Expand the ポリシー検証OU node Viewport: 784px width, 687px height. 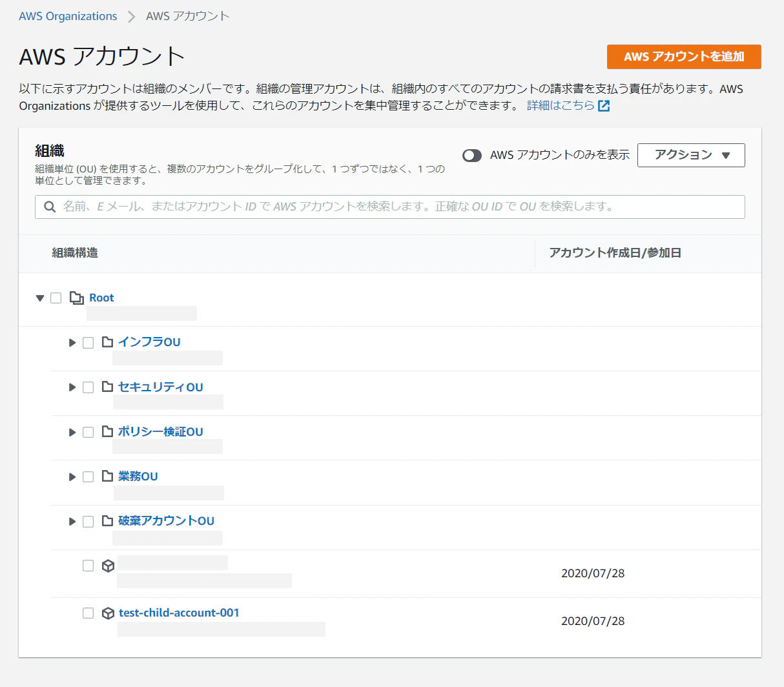(x=72, y=432)
